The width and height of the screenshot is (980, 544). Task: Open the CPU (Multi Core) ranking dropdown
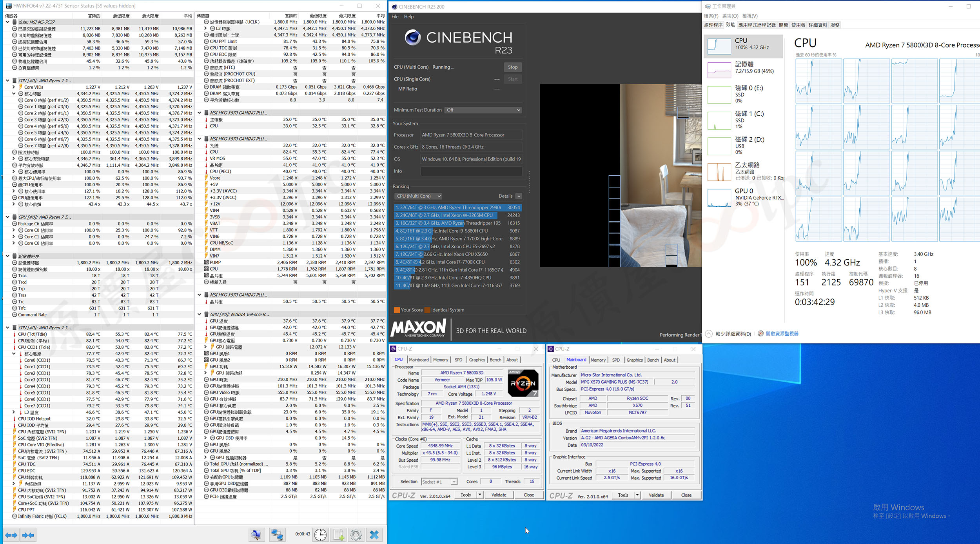pyautogui.click(x=419, y=196)
